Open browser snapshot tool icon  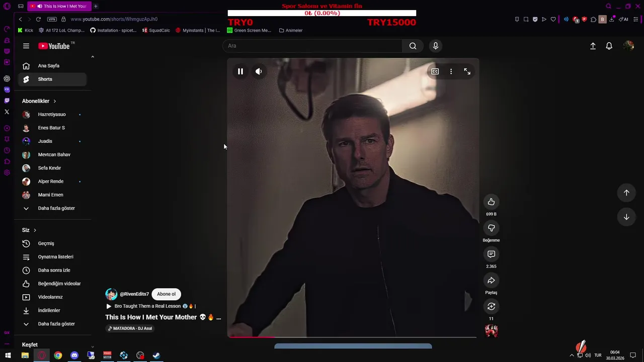point(526,19)
